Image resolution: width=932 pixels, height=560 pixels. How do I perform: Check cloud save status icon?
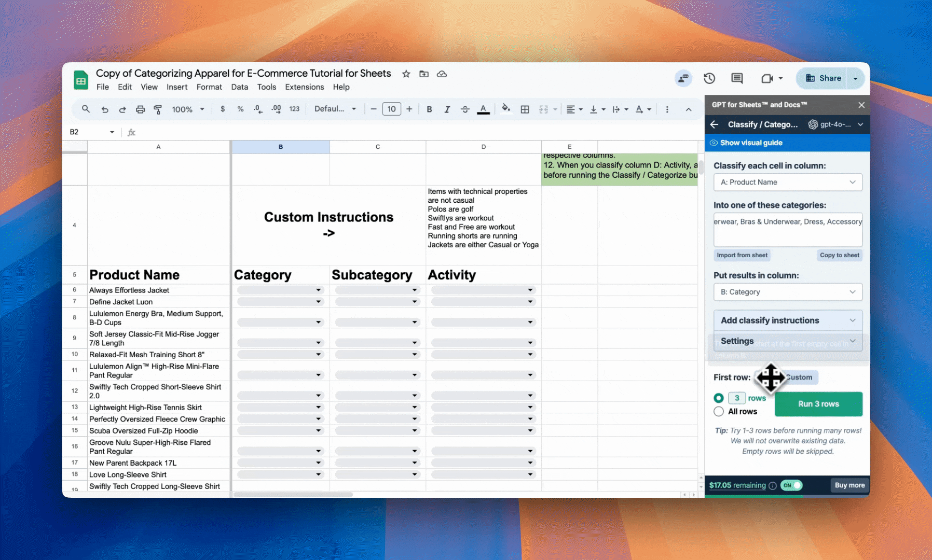tap(442, 74)
